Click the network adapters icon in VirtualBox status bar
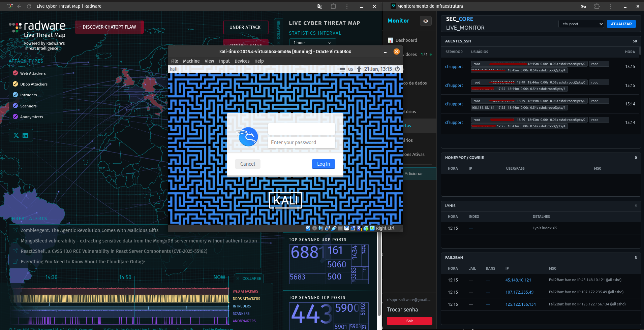This screenshot has height=330, width=644. click(x=327, y=228)
